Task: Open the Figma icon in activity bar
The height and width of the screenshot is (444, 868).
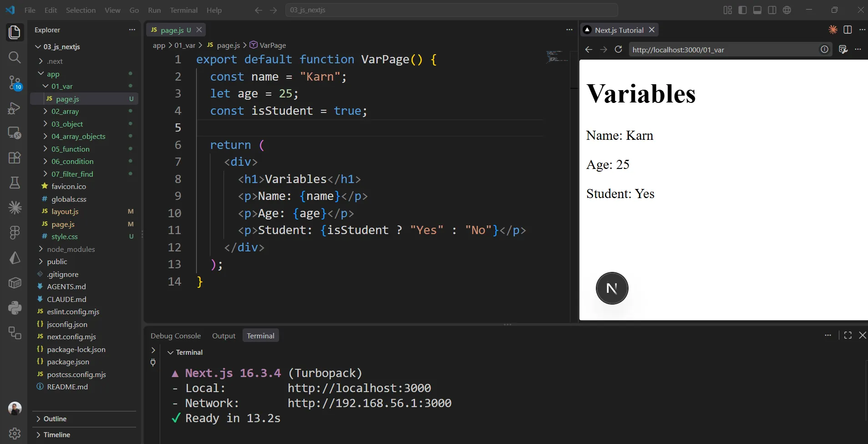Action: 15,233
